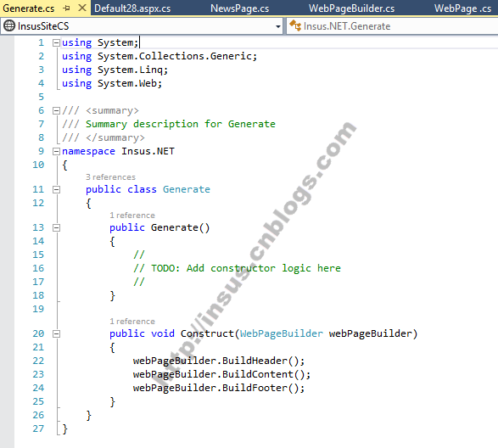Collapse the Generate constructor block
498x448 pixels.
pos(56,227)
